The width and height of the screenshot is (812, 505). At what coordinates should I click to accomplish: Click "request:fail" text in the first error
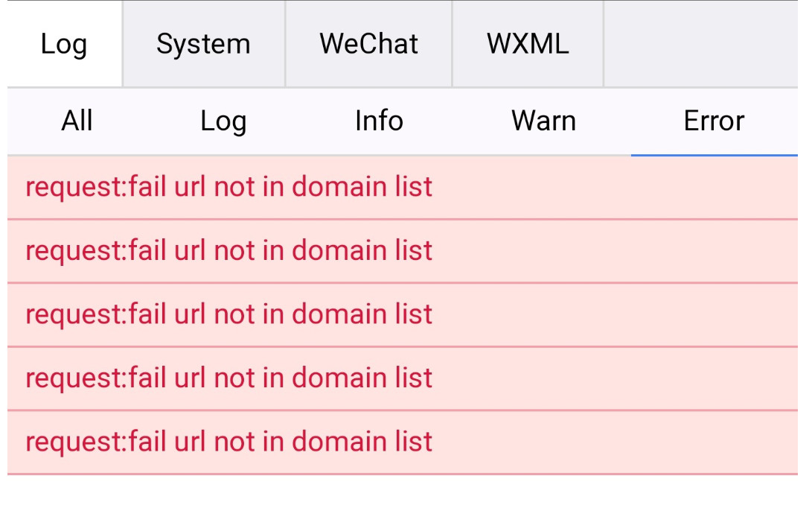coord(95,187)
